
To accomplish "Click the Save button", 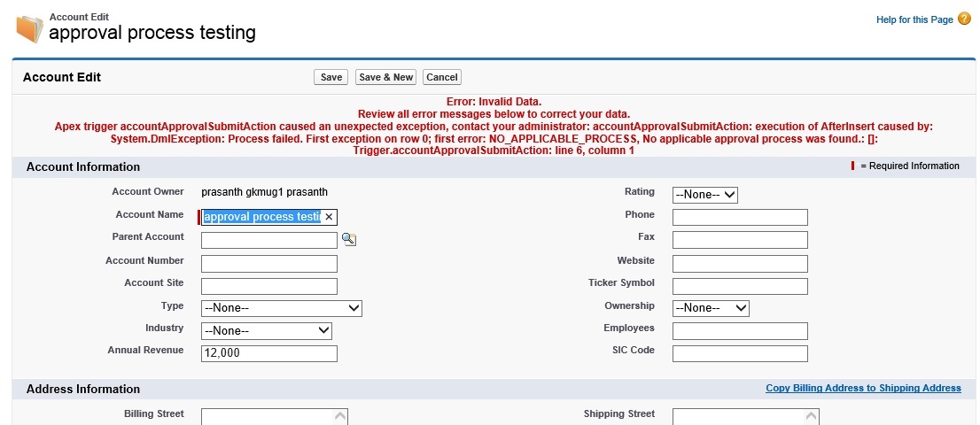I will point(331,77).
